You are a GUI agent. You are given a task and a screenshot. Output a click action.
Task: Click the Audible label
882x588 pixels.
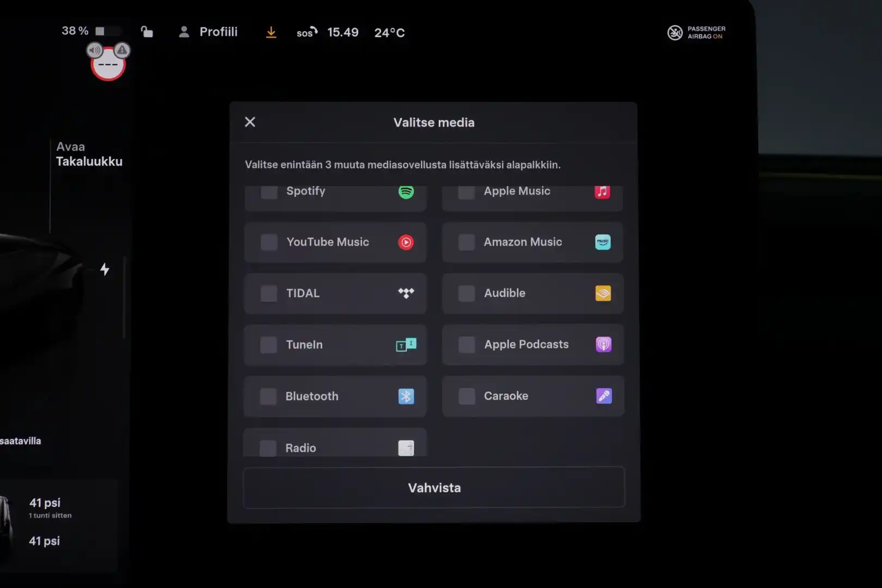(x=505, y=293)
